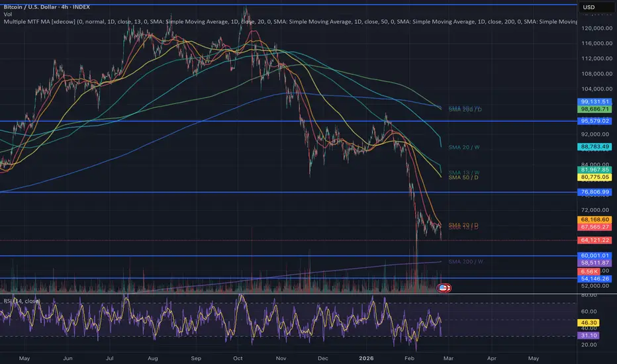Click the SMA 20 / W line label
The height and width of the screenshot is (364, 617).
pyautogui.click(x=464, y=147)
